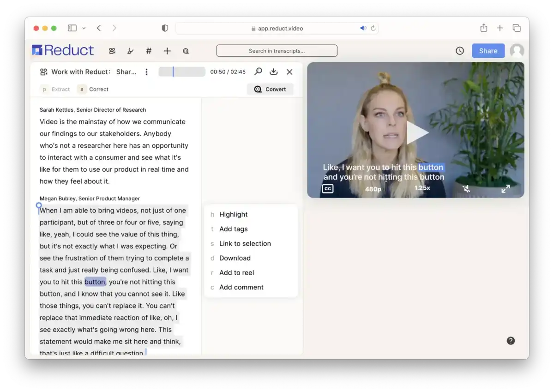Screen dimensions: 554x392
Task: Open the user profile avatar
Action: point(517,51)
